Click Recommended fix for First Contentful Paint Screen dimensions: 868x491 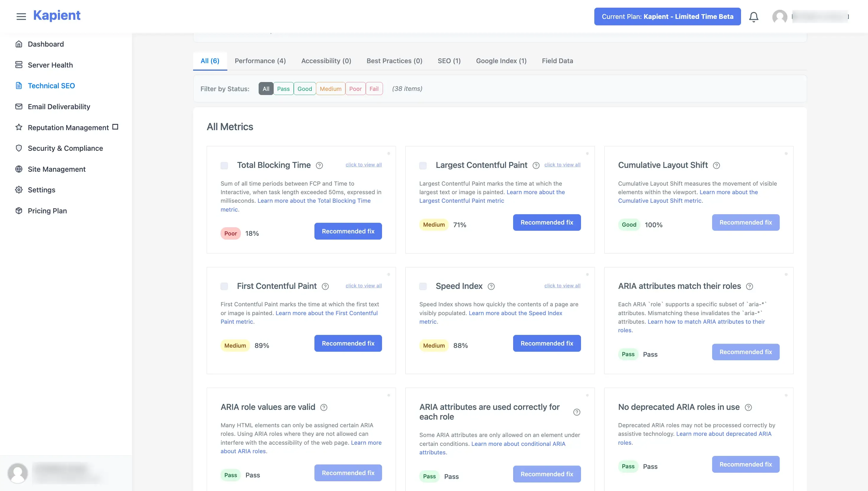(348, 343)
